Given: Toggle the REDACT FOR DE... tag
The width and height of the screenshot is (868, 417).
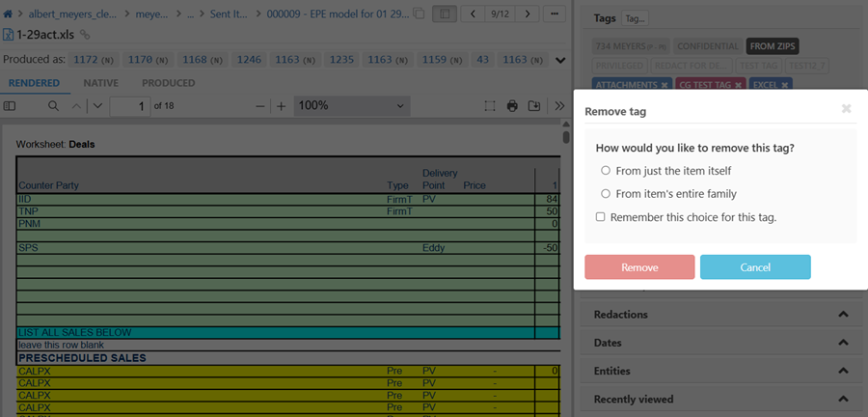Looking at the screenshot, I should pos(692,66).
